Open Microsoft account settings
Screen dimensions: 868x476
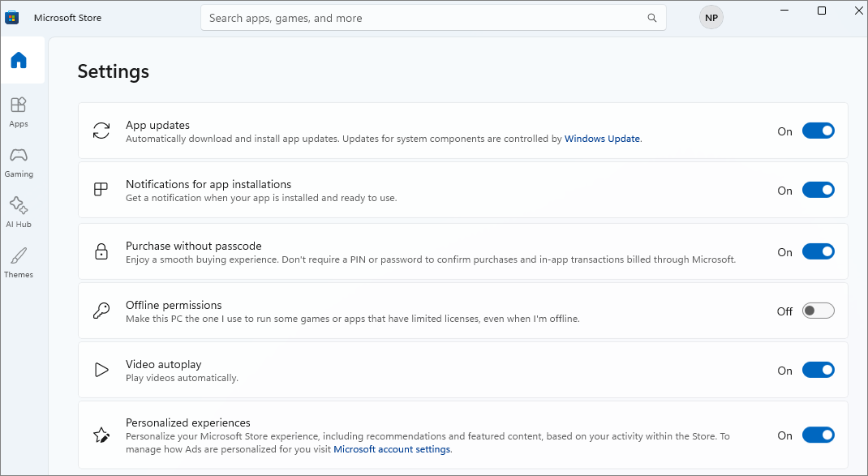[391, 448]
